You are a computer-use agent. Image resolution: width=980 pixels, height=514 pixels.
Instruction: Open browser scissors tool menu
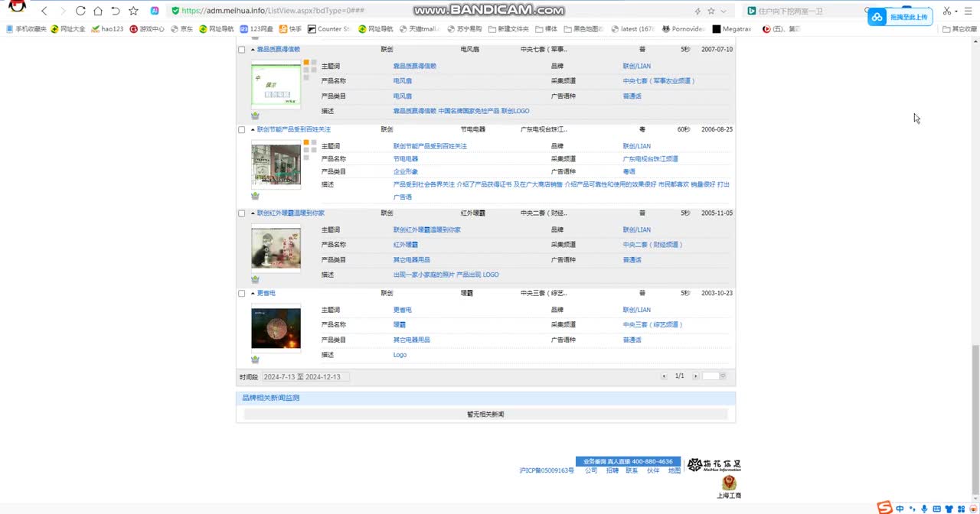950,11
